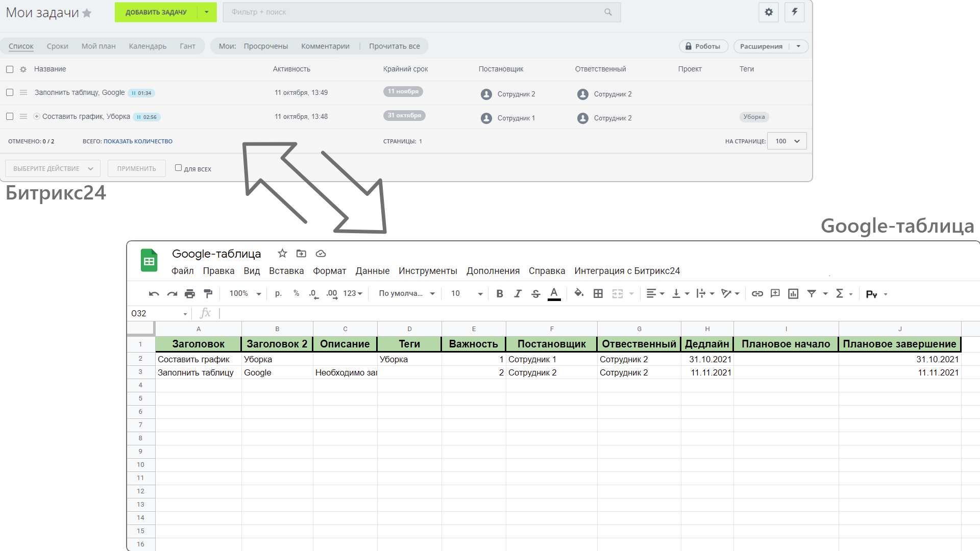Click search magnifier in Bitrix24 filter field
980x551 pixels.
point(608,12)
